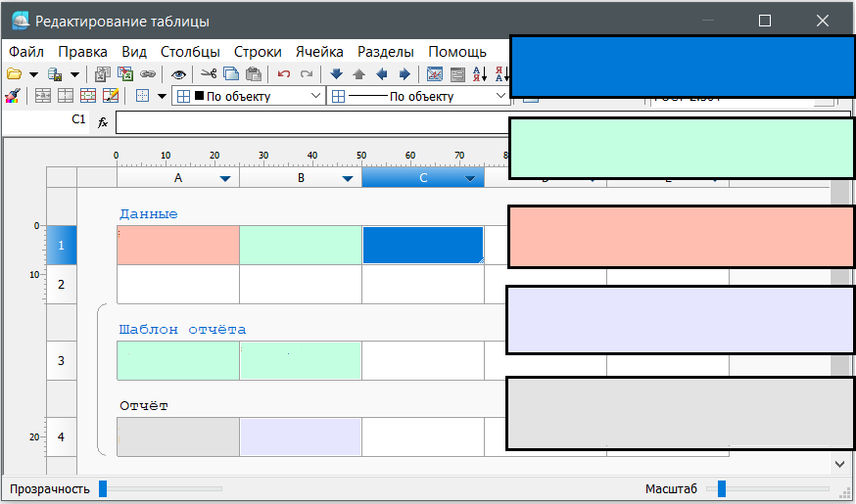Open the fill color 'По объекту' dropdown
856x504 pixels.
(315, 96)
